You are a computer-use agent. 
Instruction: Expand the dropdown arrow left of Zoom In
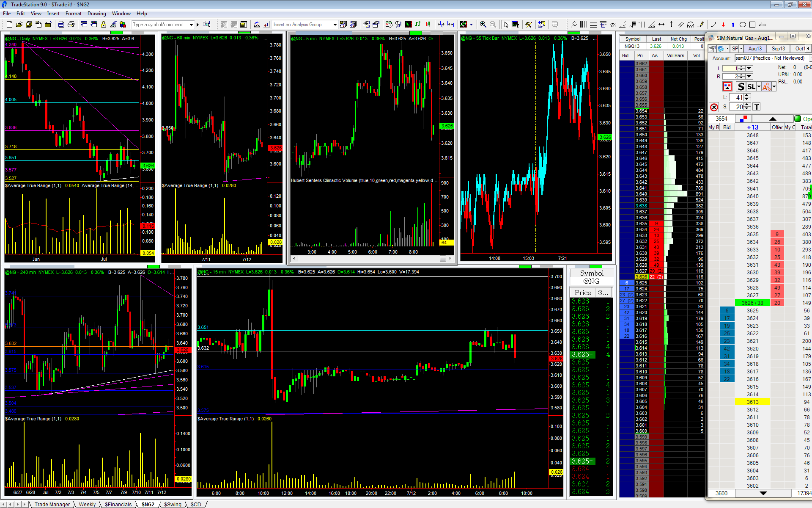471,25
